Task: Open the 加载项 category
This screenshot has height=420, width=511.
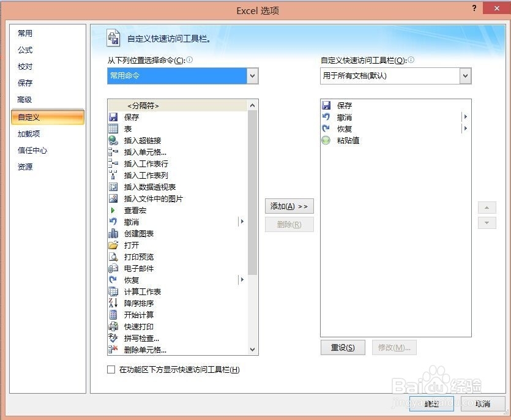Action: coord(29,133)
